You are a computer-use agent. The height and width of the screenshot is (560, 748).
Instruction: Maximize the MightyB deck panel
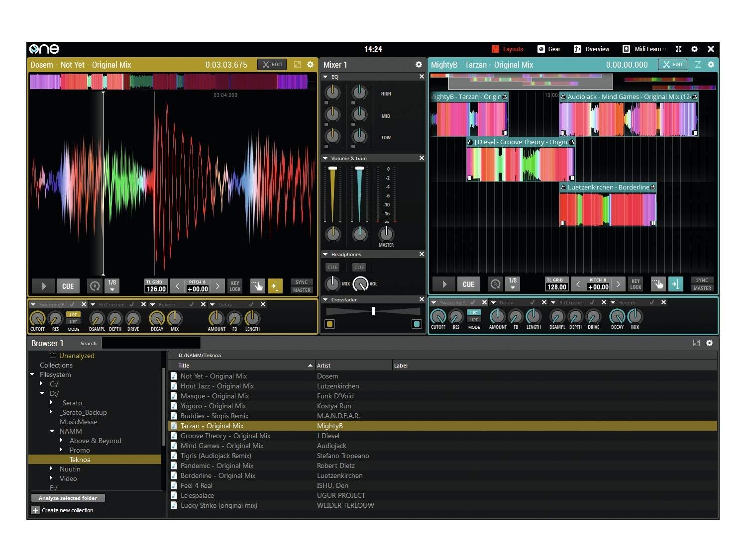(698, 64)
